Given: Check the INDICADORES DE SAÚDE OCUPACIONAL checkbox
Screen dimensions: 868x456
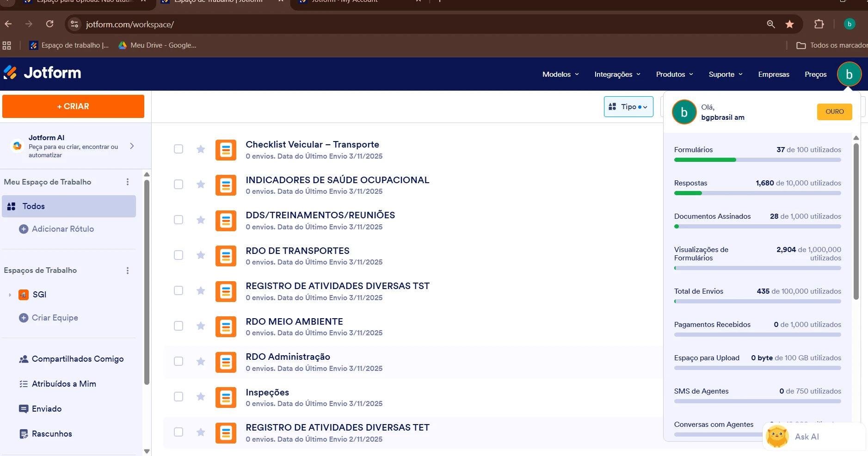Looking at the screenshot, I should [x=179, y=184].
